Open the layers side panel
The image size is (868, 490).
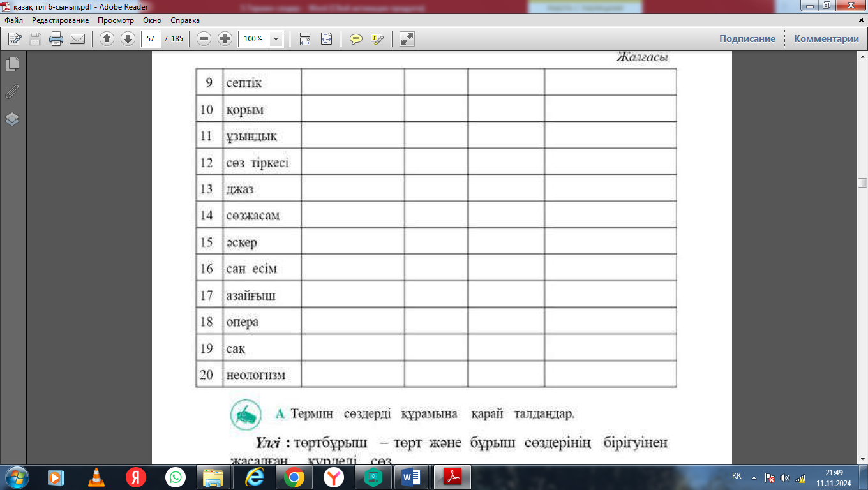click(12, 119)
